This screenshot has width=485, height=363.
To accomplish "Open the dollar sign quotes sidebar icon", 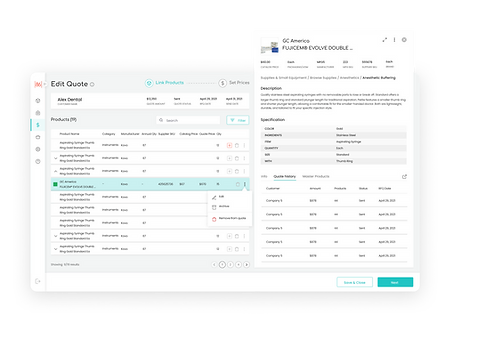I will (x=38, y=125).
